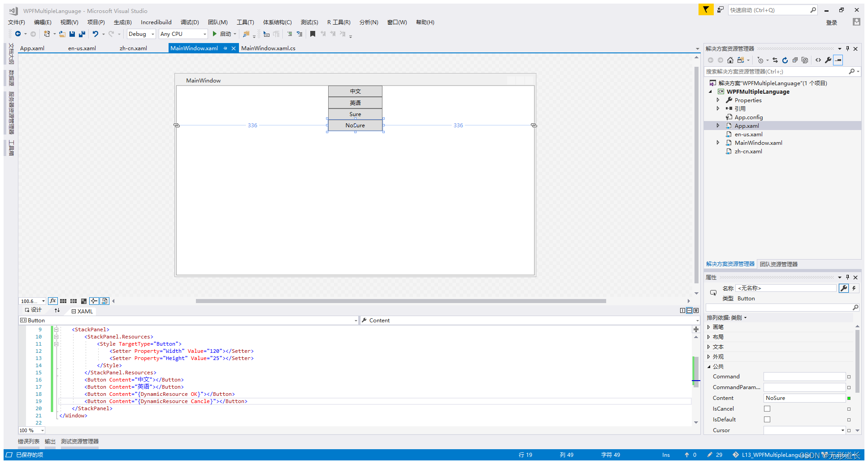Show the events lightning icon in Properties
The width and height of the screenshot is (868, 464).
pyautogui.click(x=854, y=288)
